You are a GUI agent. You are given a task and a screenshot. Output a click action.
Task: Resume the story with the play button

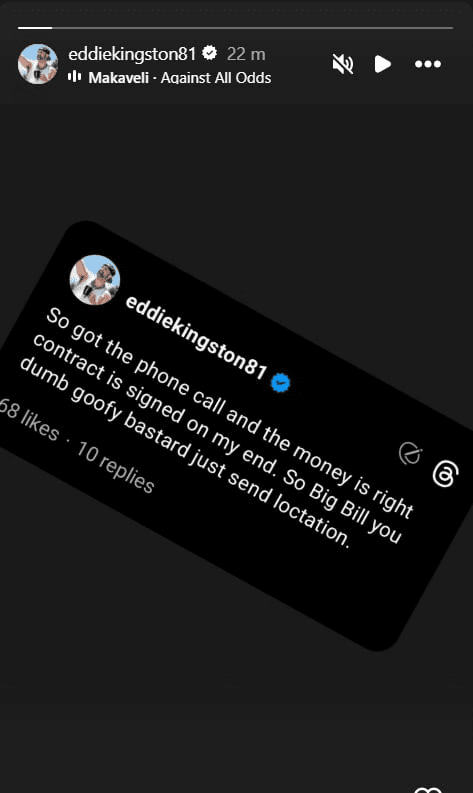(x=382, y=64)
